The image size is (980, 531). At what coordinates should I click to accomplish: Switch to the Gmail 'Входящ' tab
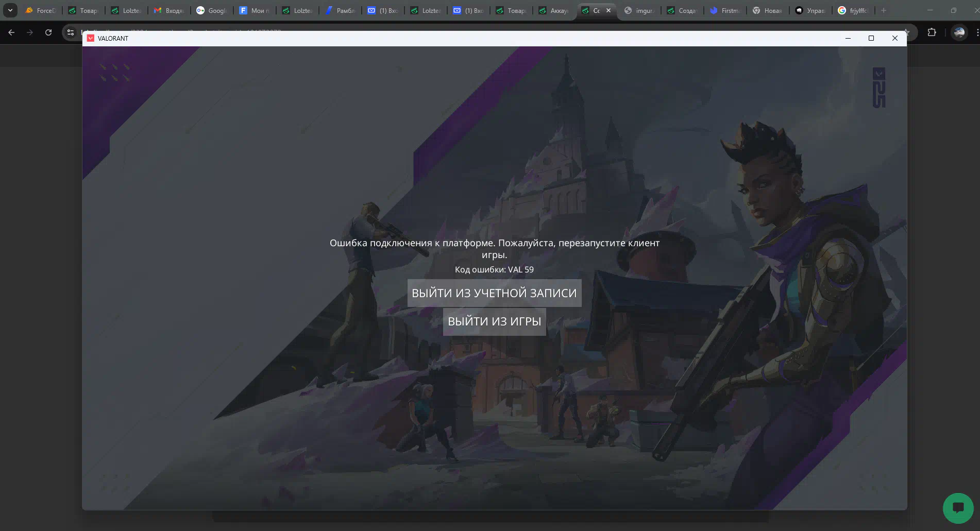click(x=170, y=10)
